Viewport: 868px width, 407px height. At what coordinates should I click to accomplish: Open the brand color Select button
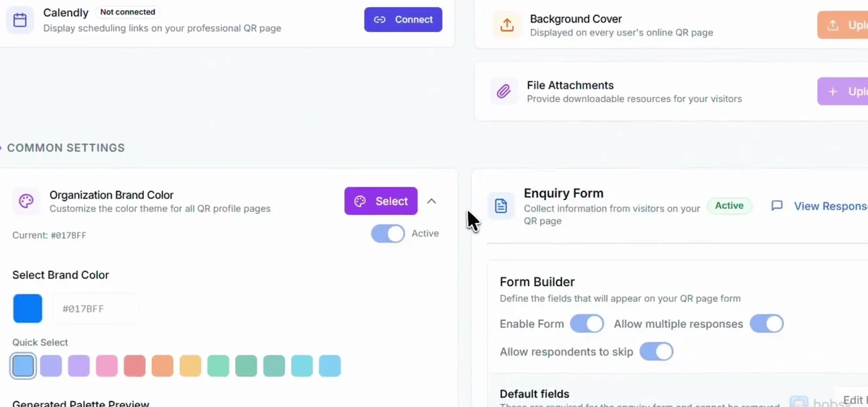[x=380, y=201]
